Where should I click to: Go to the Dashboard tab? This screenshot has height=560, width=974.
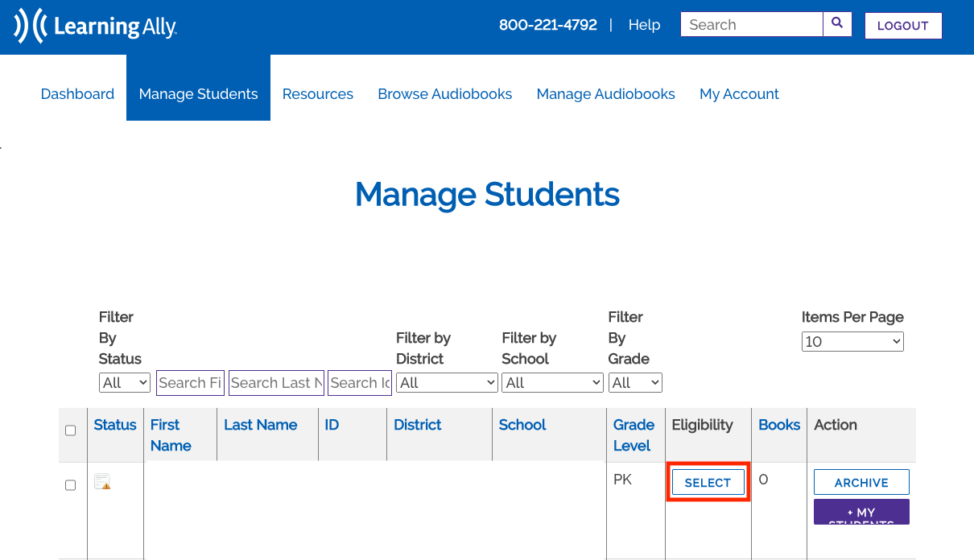pos(77,94)
